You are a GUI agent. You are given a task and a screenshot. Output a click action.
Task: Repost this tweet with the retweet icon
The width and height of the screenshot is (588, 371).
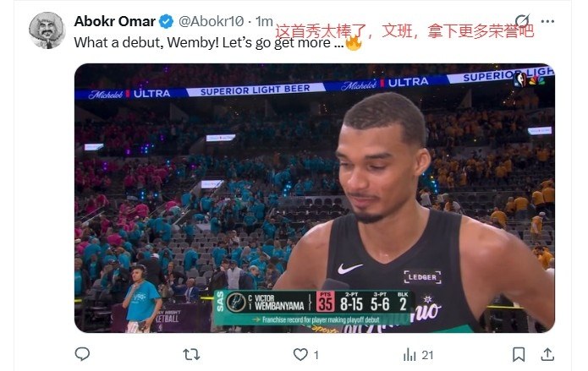pyautogui.click(x=191, y=354)
